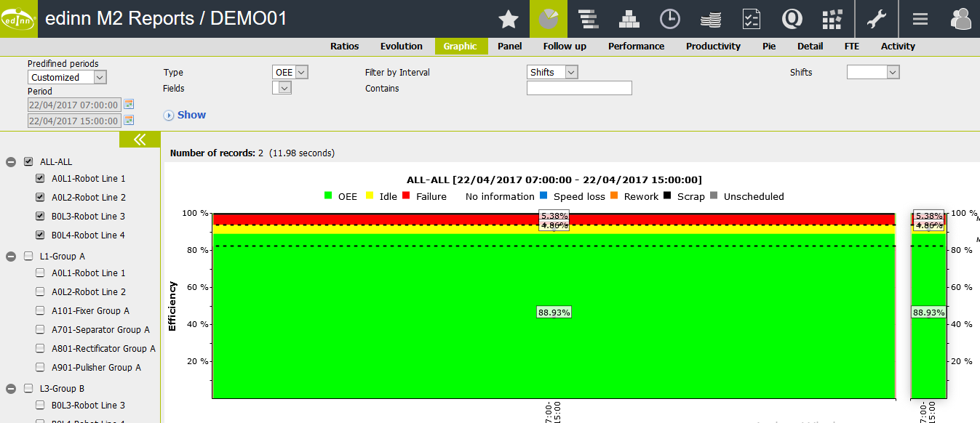Open the coins stack icon
980x423 pixels.
tap(710, 19)
